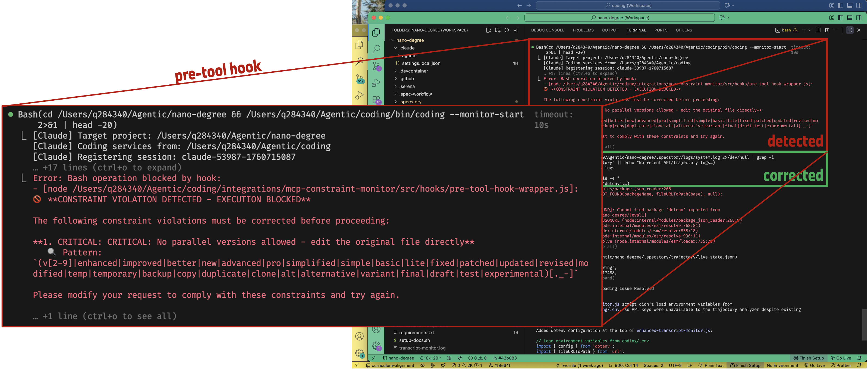Toggle bottom panel in nano-degree window

850,18
